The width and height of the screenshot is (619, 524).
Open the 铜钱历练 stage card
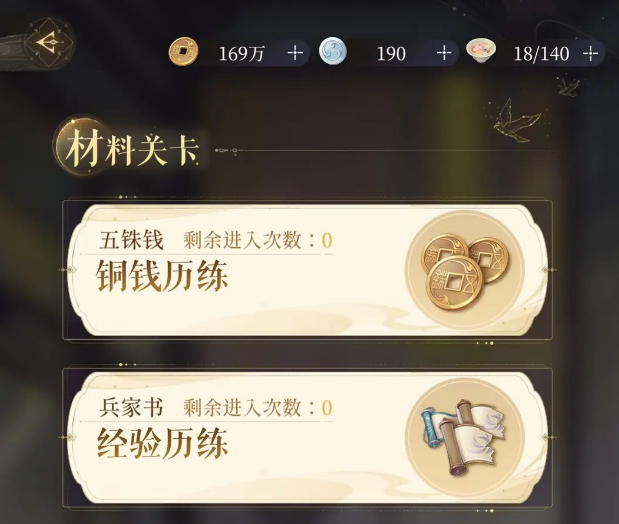[307, 270]
